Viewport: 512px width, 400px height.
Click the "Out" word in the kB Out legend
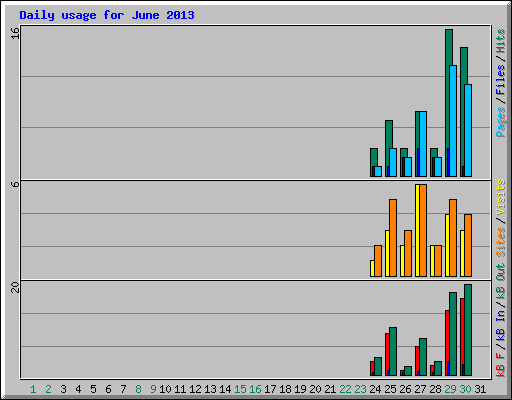500,272
